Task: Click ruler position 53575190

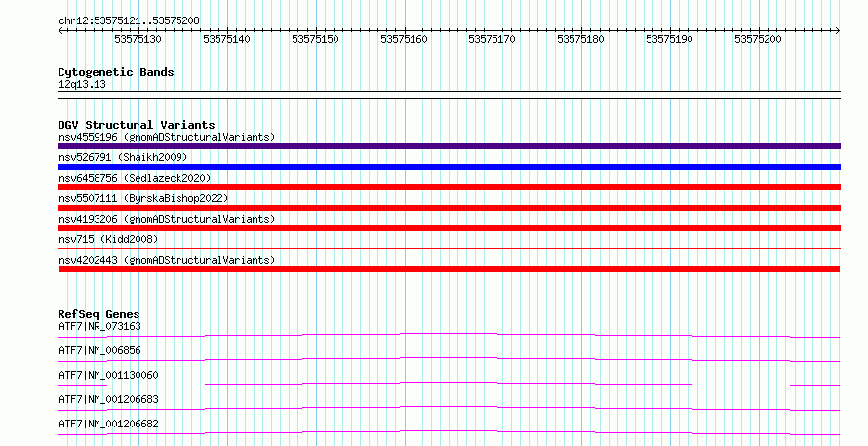Action: pyautogui.click(x=669, y=39)
